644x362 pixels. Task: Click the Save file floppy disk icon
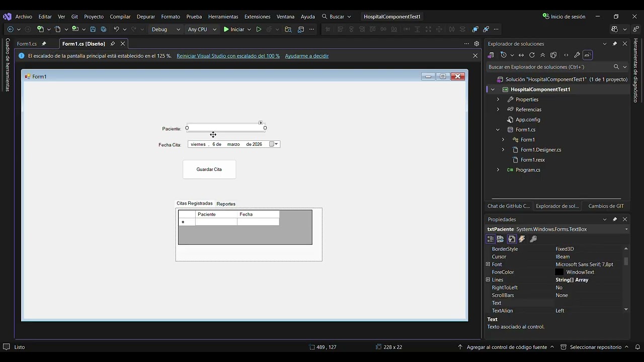pos(93,29)
